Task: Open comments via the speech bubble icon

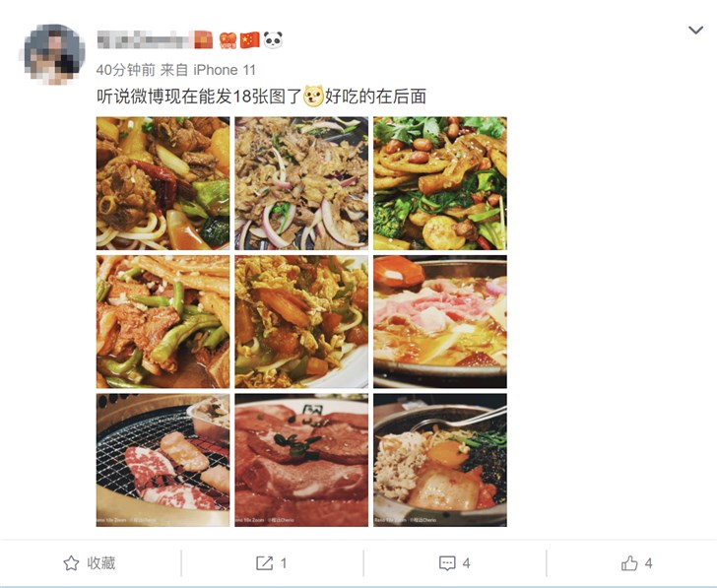Action: point(447,562)
